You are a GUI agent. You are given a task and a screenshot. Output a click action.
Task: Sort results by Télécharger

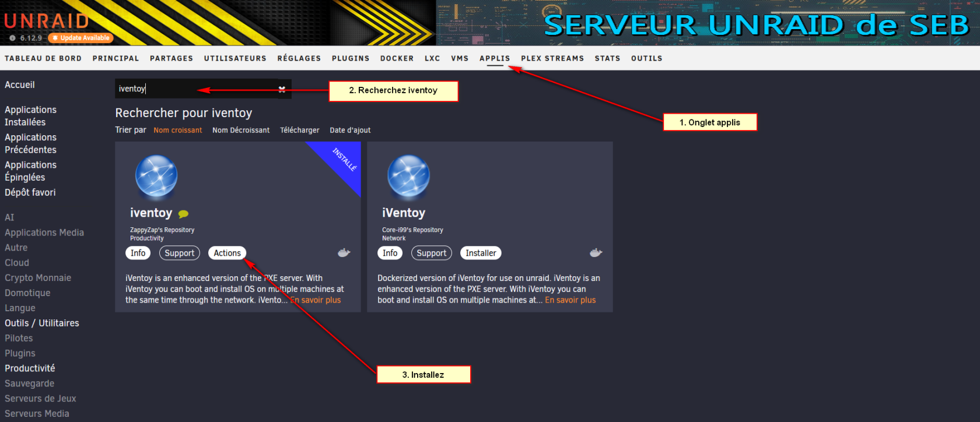pyautogui.click(x=300, y=130)
